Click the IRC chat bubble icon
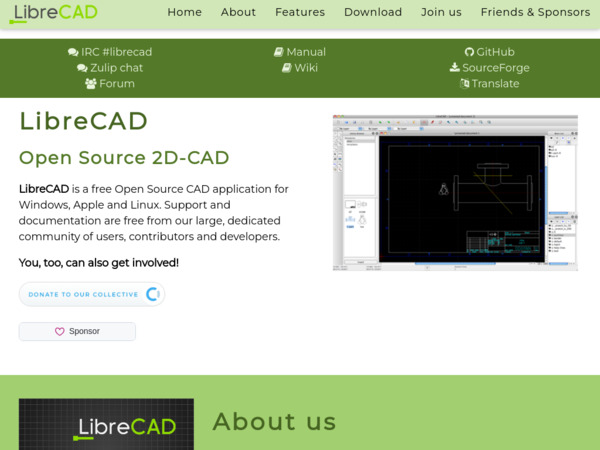Image resolution: width=600 pixels, height=450 pixels. [x=73, y=52]
